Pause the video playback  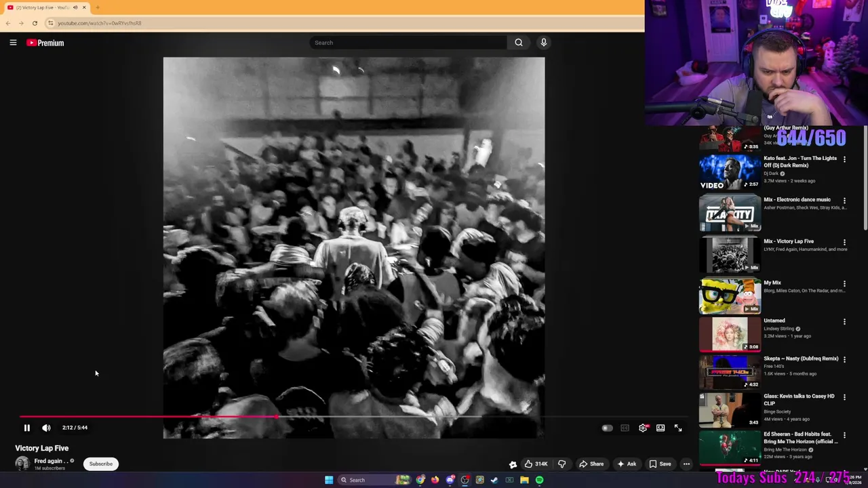pos(27,428)
